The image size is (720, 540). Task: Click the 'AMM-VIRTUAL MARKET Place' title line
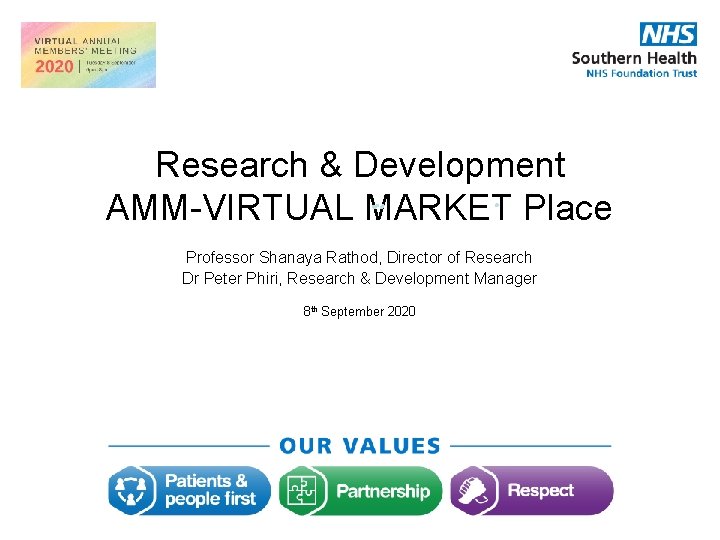(x=359, y=207)
